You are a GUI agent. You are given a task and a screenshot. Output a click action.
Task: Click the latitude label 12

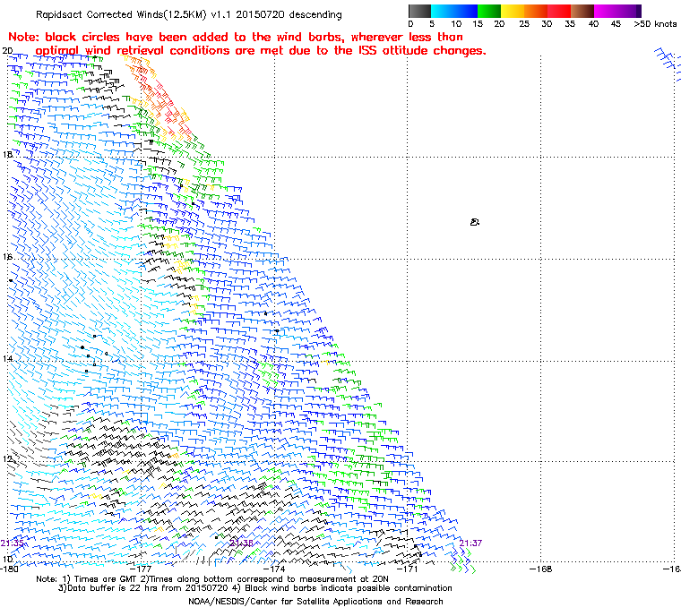pyautogui.click(x=7, y=458)
